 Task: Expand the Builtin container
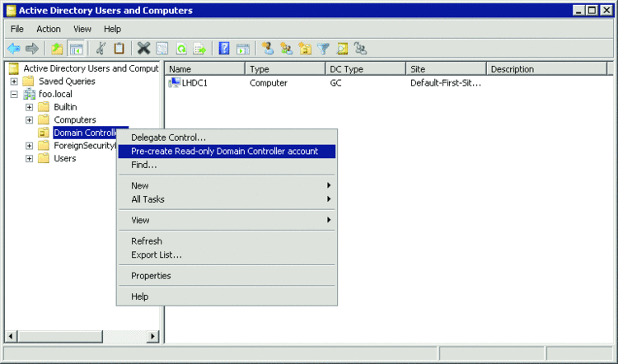click(x=29, y=107)
